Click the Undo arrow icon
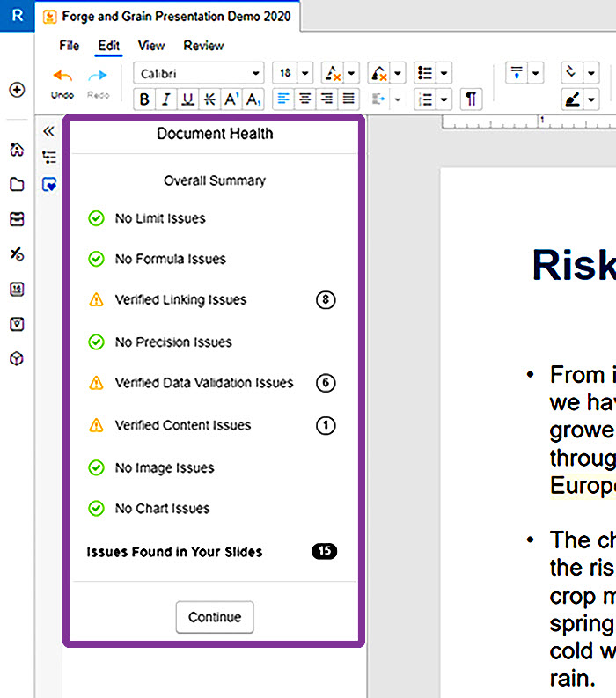The height and width of the screenshot is (698, 616). pos(62,76)
